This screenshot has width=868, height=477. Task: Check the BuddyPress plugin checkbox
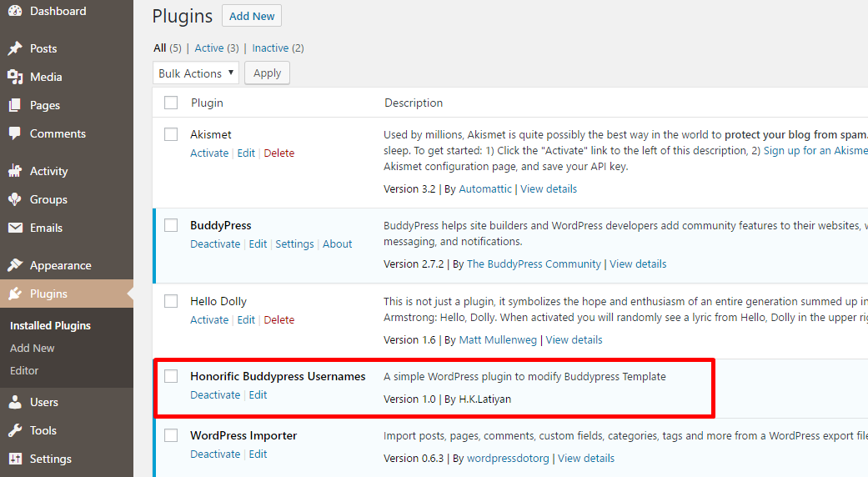coord(171,225)
